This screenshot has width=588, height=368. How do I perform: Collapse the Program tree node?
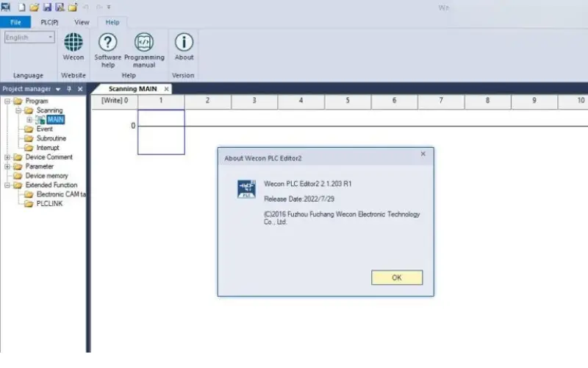coord(7,101)
